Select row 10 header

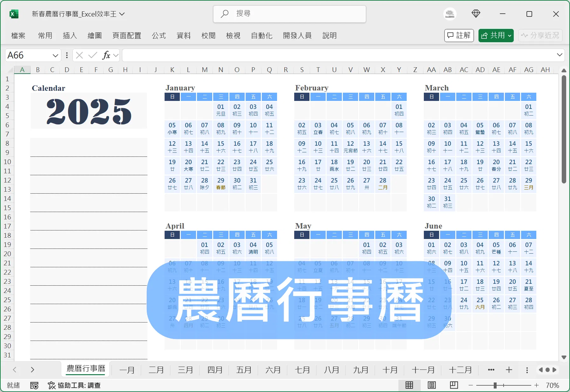[7, 162]
